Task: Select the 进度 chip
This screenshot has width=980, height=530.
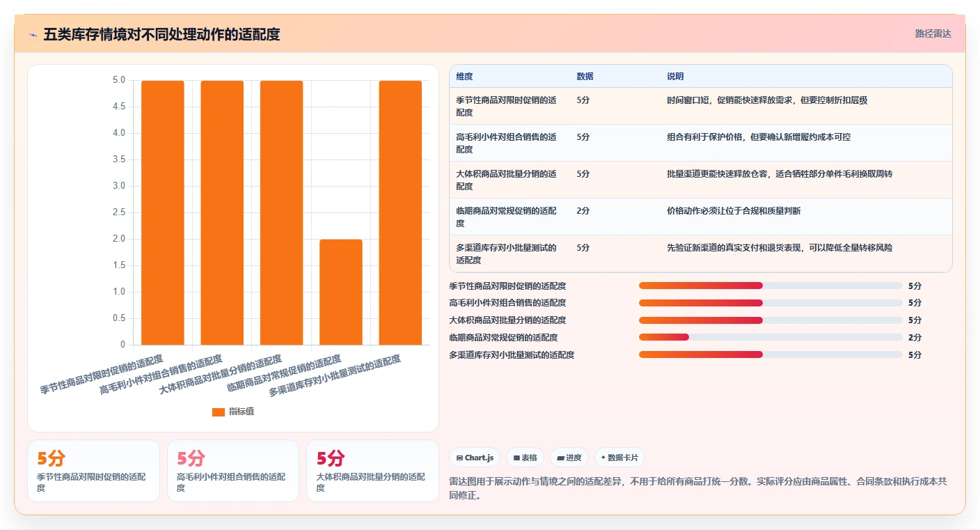Action: 569,458
